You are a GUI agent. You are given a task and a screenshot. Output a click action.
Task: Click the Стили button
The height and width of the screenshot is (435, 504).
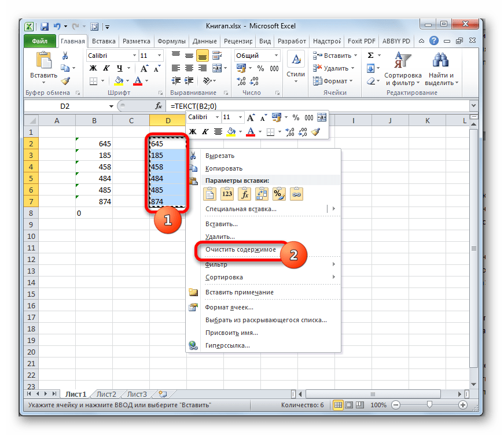point(296,69)
